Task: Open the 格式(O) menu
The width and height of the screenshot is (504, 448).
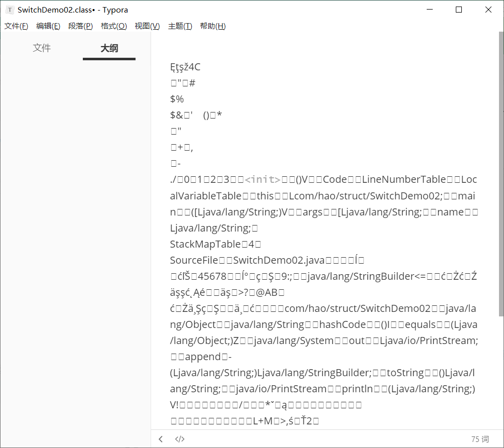Action: (114, 26)
